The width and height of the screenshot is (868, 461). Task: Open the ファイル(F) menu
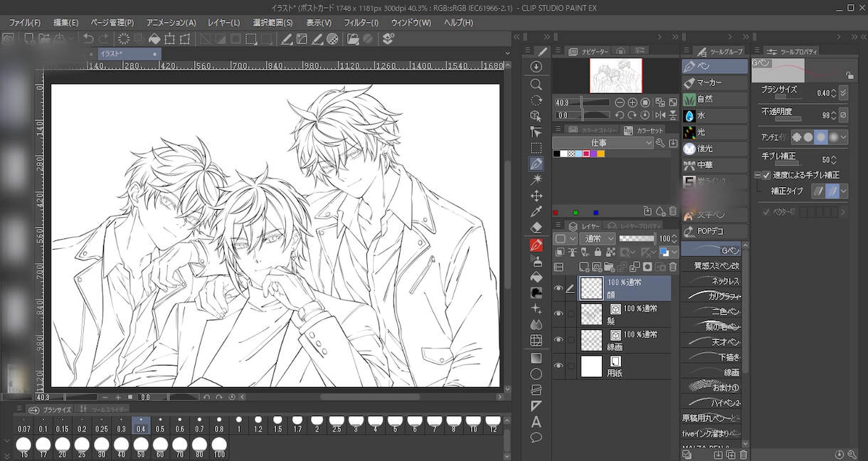(x=25, y=23)
